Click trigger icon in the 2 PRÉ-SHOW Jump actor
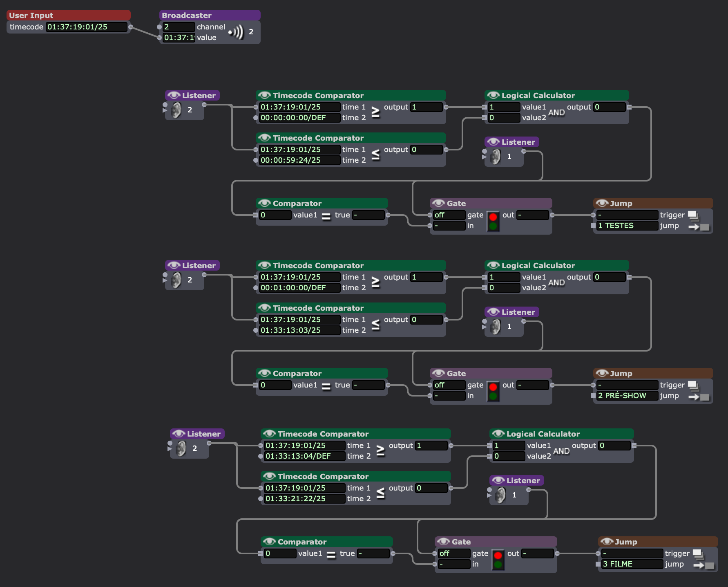The width and height of the screenshot is (728, 587). point(693,385)
